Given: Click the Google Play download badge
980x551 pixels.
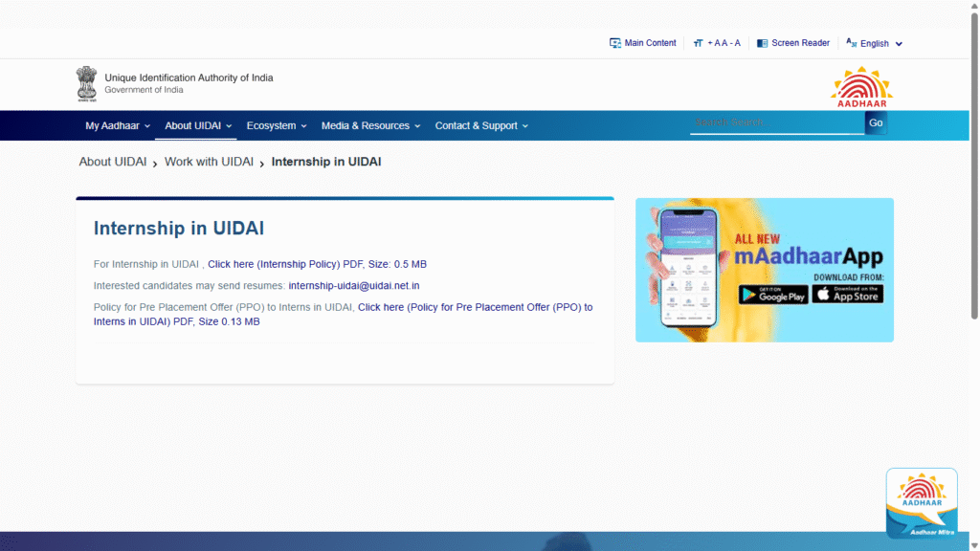Looking at the screenshot, I should 773,295.
